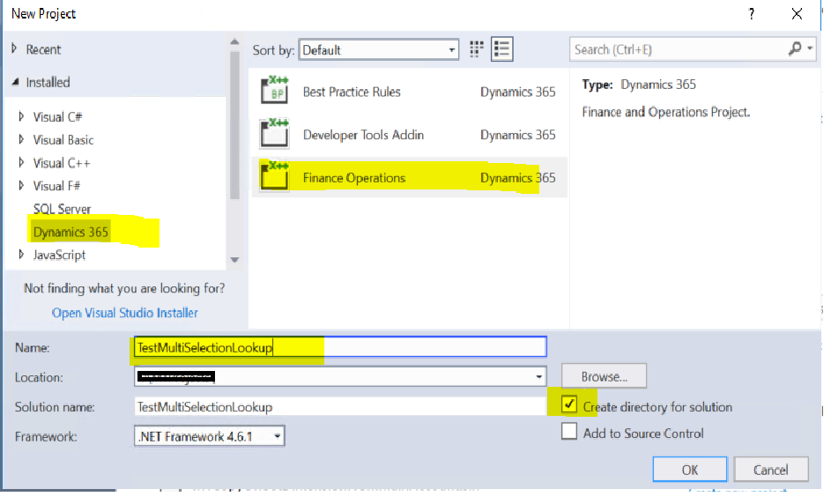This screenshot has width=831, height=504.
Task: Select the Developer Tools Addin template icon
Action: (275, 134)
